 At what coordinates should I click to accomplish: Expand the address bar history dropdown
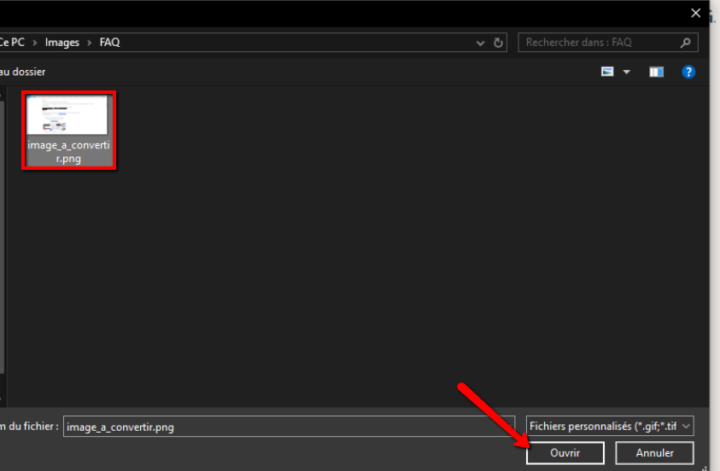[478, 43]
